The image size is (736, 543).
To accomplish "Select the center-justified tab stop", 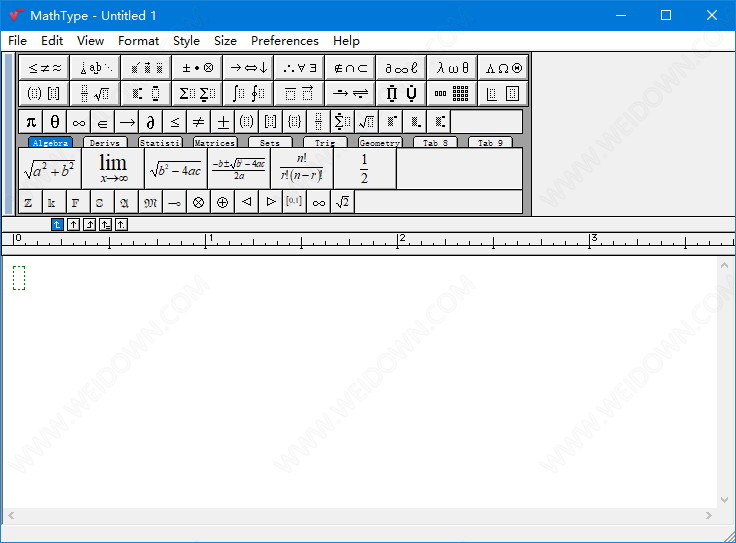I will point(73,225).
